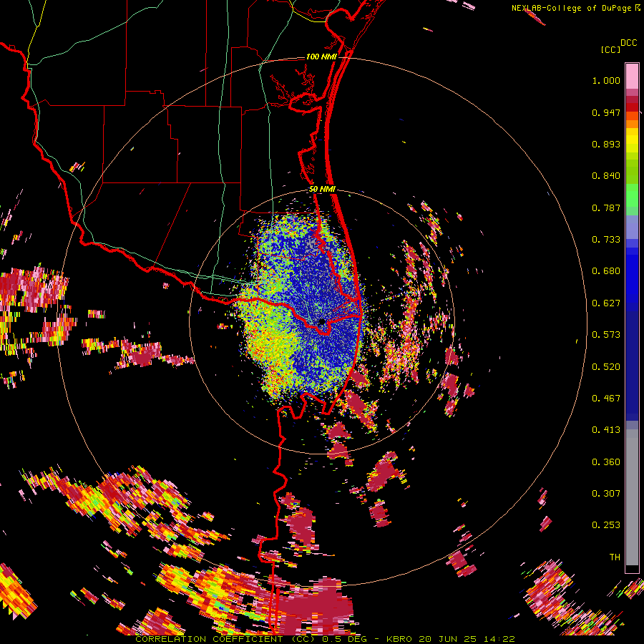Click the 1.000 value on the scale

tap(606, 80)
